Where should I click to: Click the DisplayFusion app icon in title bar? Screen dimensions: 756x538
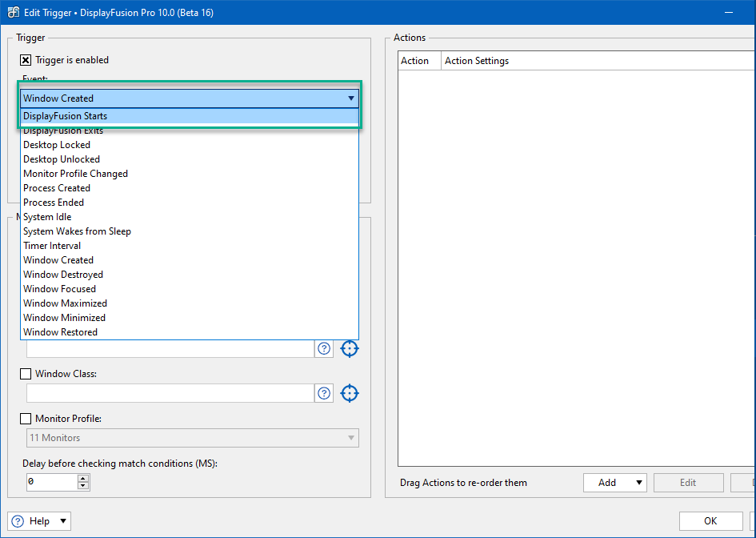coord(14,12)
